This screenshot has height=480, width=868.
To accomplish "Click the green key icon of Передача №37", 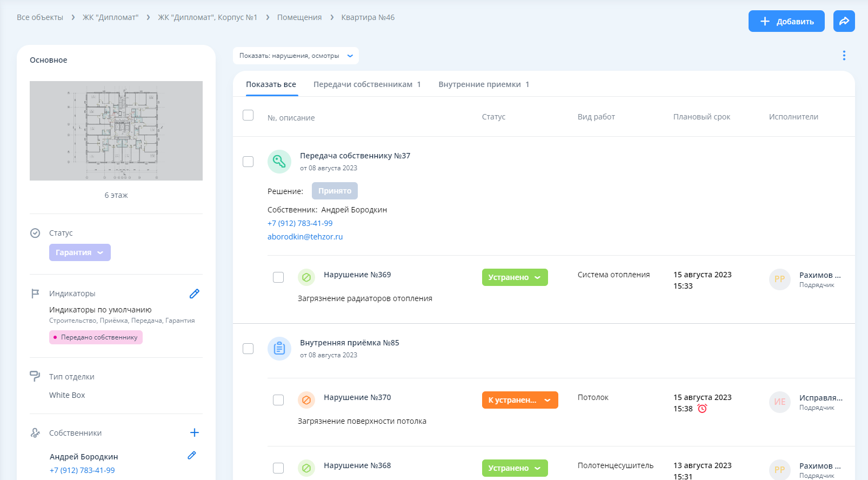I will pos(279,161).
